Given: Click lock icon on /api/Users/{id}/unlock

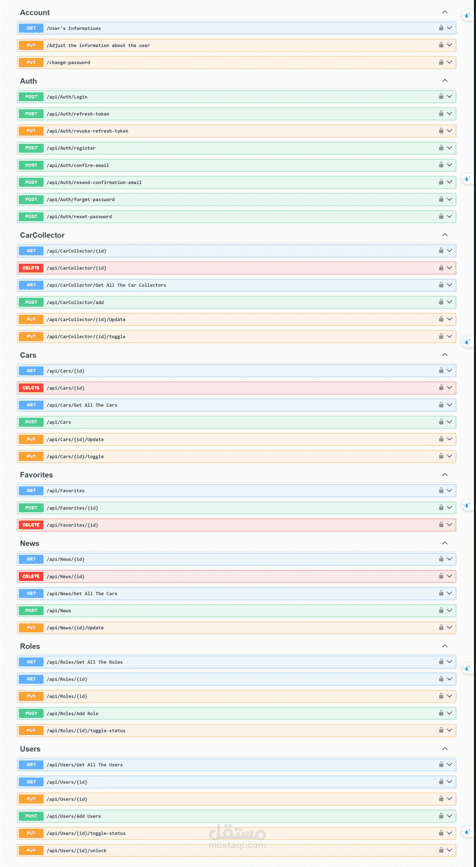Looking at the screenshot, I should (x=441, y=850).
